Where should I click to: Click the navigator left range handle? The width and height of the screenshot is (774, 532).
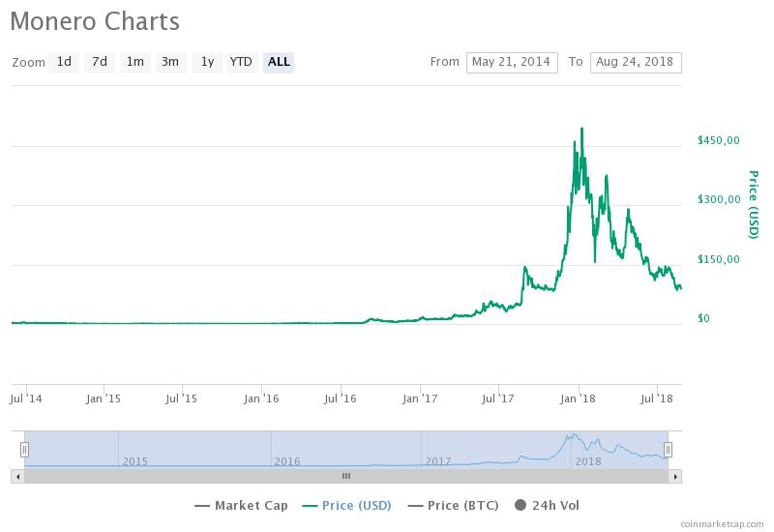25,449
